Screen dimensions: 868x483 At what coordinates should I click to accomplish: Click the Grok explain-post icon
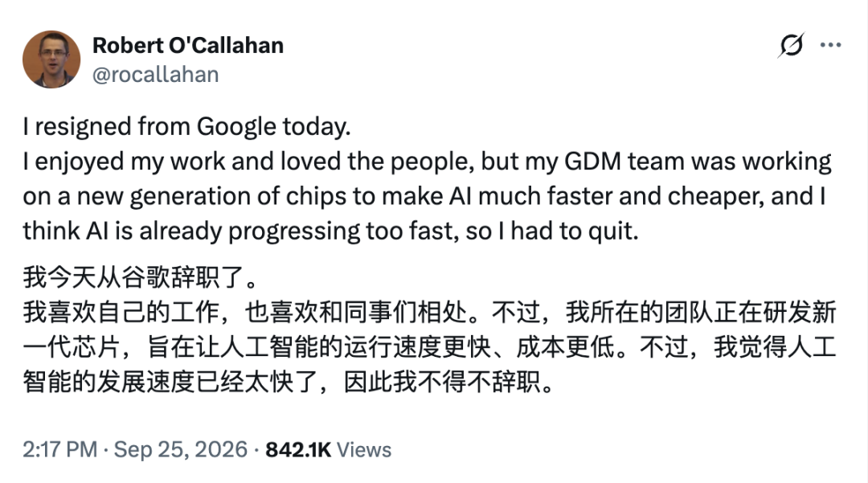[791, 45]
